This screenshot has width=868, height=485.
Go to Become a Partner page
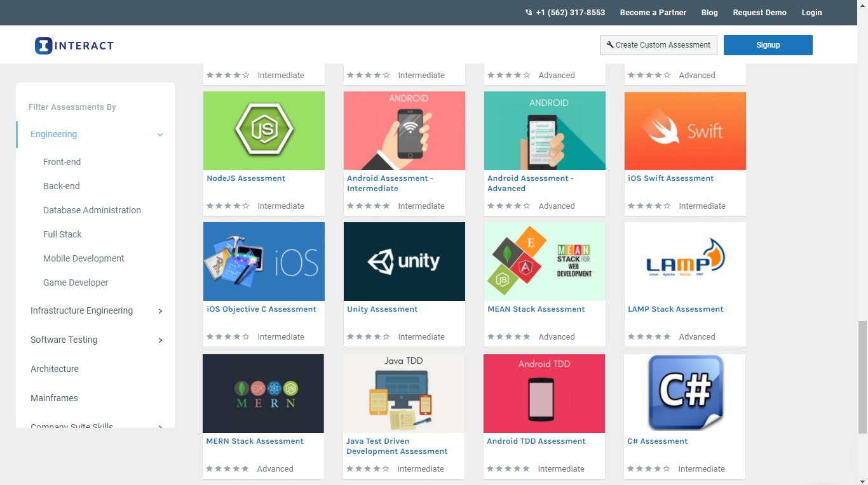(x=653, y=13)
